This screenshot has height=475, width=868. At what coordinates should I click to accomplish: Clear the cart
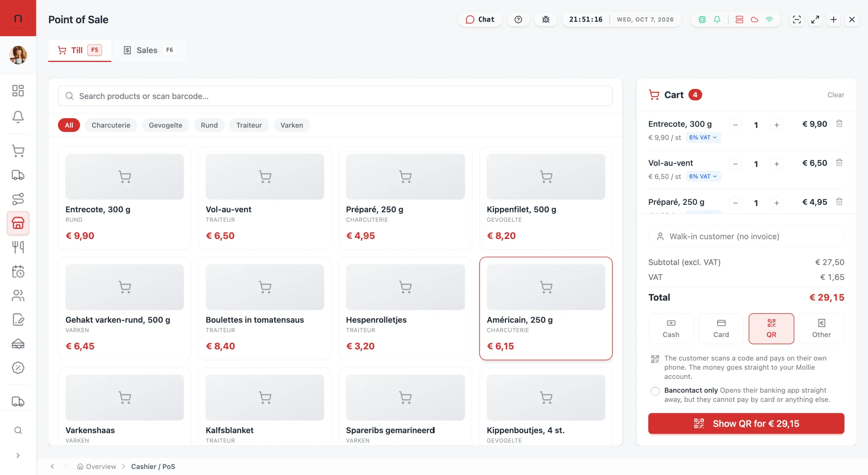point(836,95)
